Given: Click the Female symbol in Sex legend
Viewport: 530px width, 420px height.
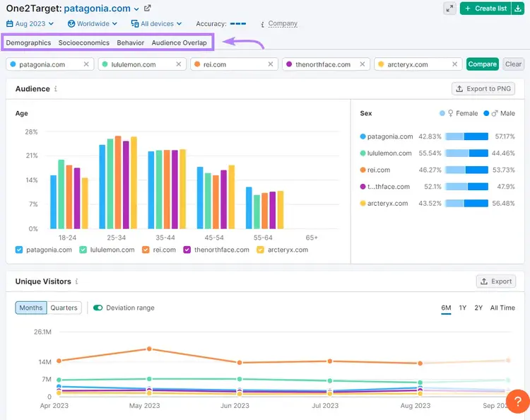Looking at the screenshot, I should (x=450, y=113).
